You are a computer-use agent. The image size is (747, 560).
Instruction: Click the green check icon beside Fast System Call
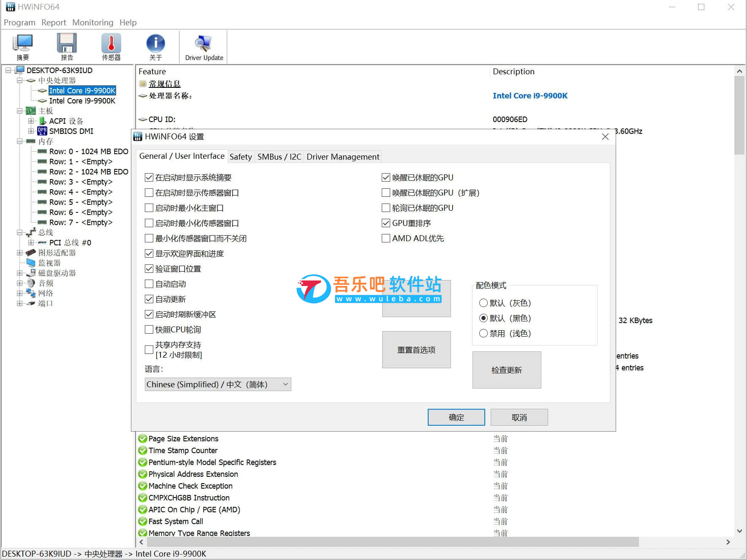coord(143,521)
